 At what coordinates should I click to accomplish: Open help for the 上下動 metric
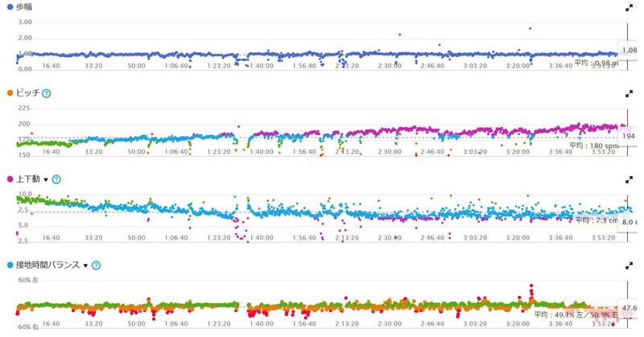(56, 179)
